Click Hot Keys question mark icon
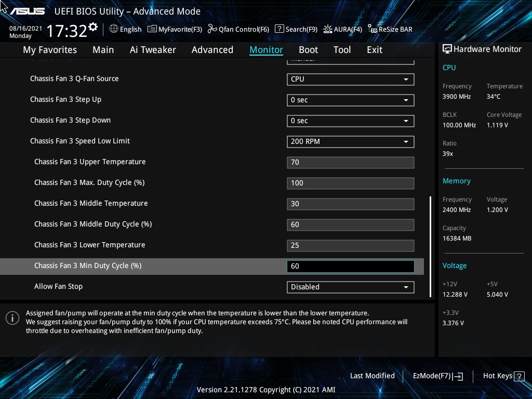This screenshot has width=532, height=399. tap(520, 376)
